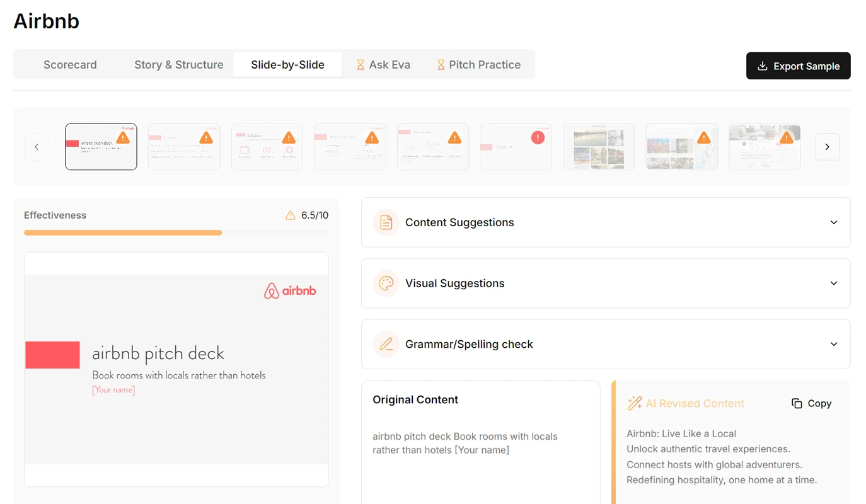Switch to Story & Structure tab

point(178,65)
